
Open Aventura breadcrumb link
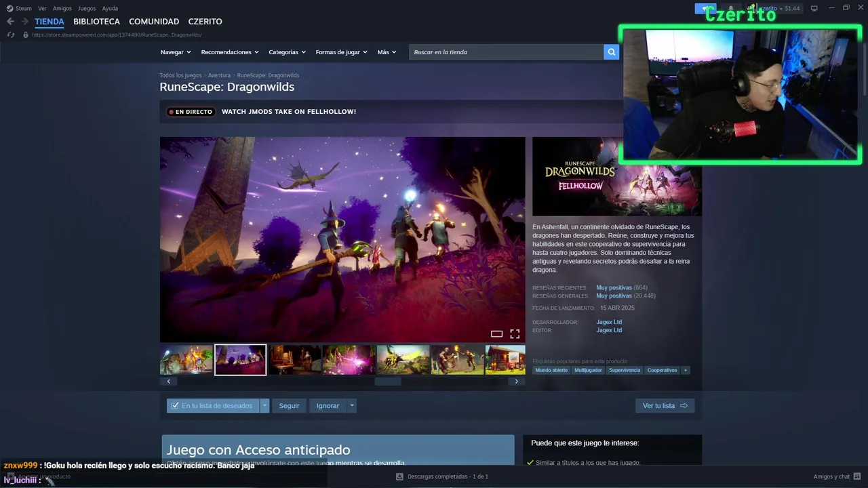[x=219, y=75]
